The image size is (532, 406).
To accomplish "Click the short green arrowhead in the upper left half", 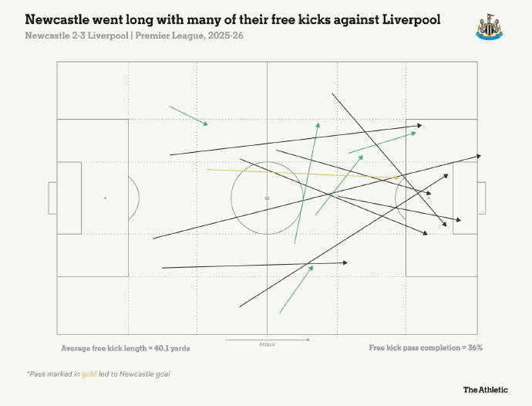I will coord(205,123).
